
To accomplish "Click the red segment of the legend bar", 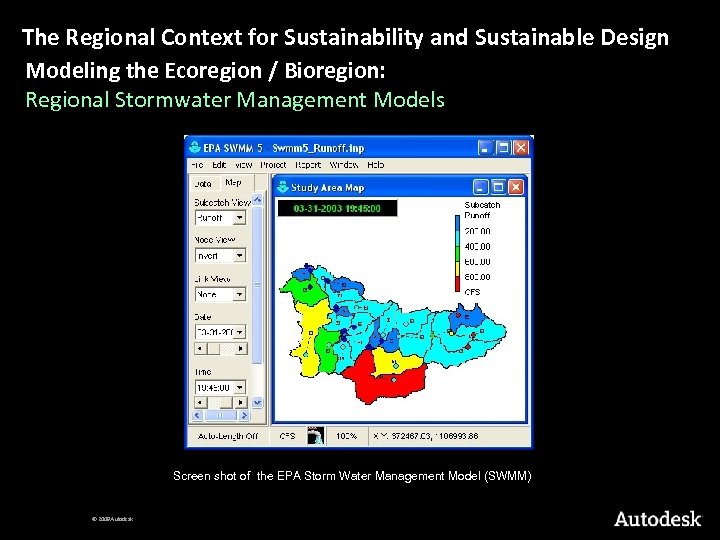I will (x=457, y=284).
